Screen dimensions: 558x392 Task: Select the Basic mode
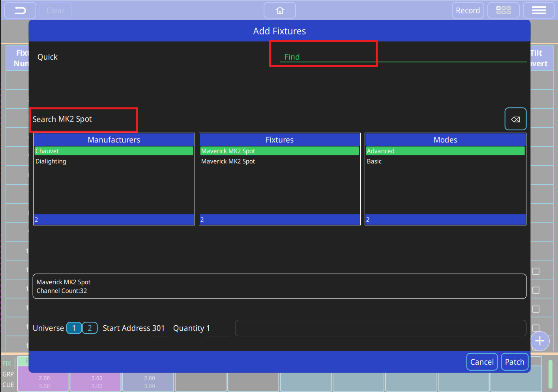point(374,161)
